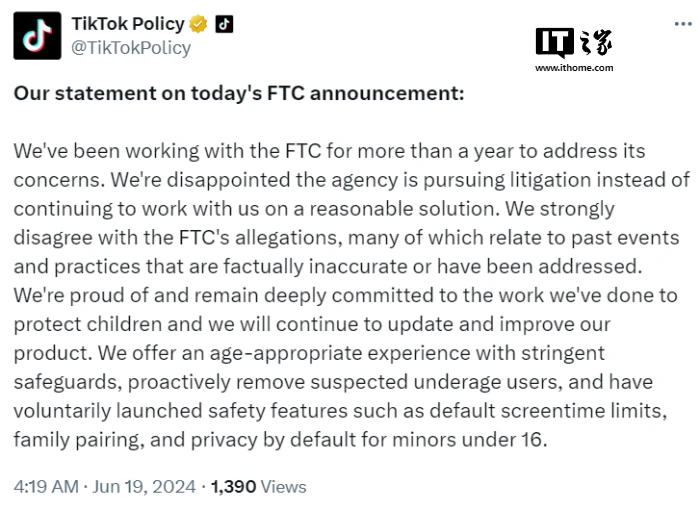
Task: Click the IT之家 logo watermark
Action: (x=574, y=41)
